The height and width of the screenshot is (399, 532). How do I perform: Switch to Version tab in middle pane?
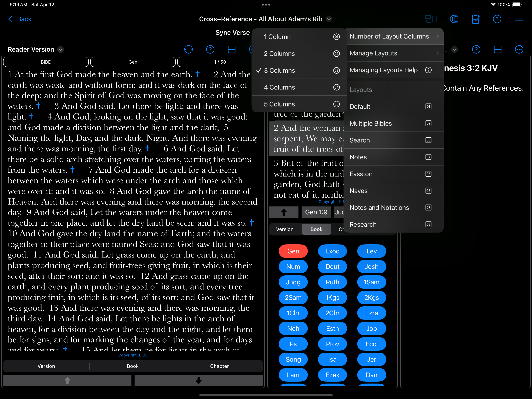[285, 229]
